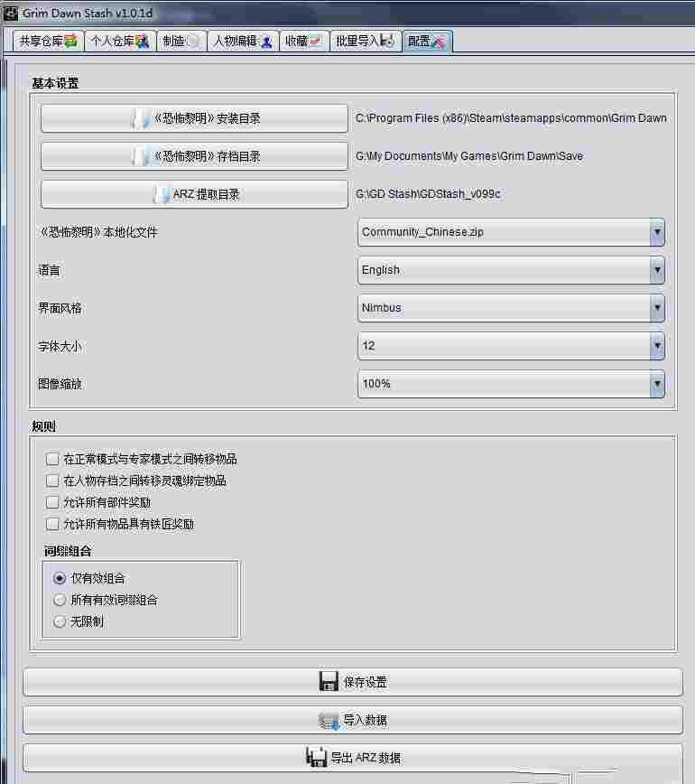
Task: Choose the 《恐怖黎明》存档目录 button
Action: point(194,156)
